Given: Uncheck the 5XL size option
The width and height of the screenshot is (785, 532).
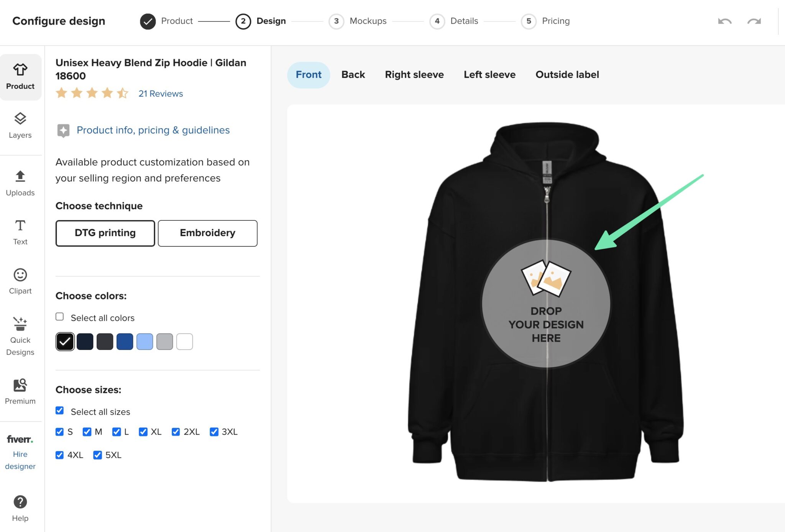Looking at the screenshot, I should [97, 455].
